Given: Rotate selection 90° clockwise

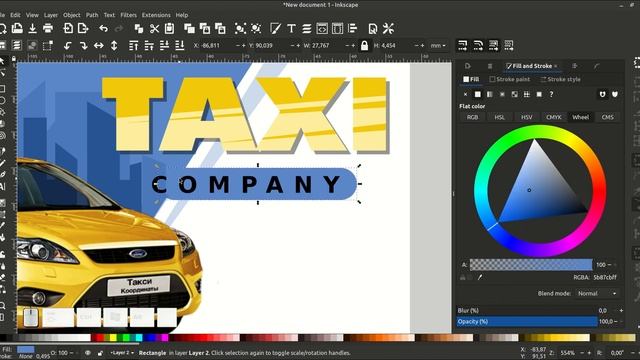Looking at the screenshot, I should click(83, 45).
